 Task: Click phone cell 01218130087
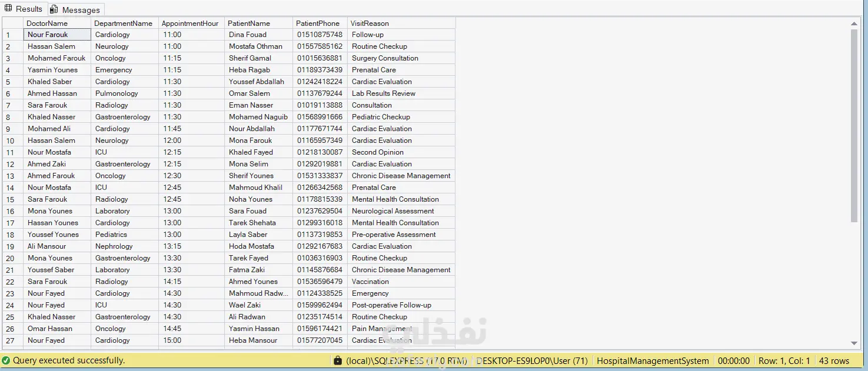click(x=320, y=152)
